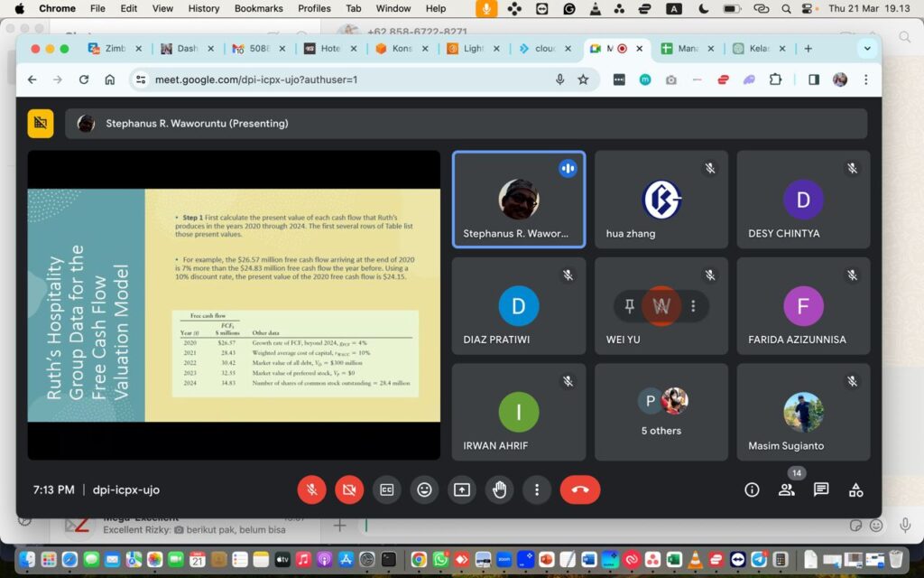Viewport: 924px width, 578px height.
Task: Click the Present now screen icon
Action: (462, 489)
